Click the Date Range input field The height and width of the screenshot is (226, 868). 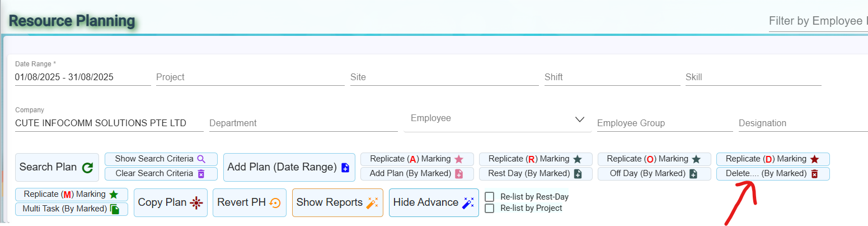coord(82,77)
